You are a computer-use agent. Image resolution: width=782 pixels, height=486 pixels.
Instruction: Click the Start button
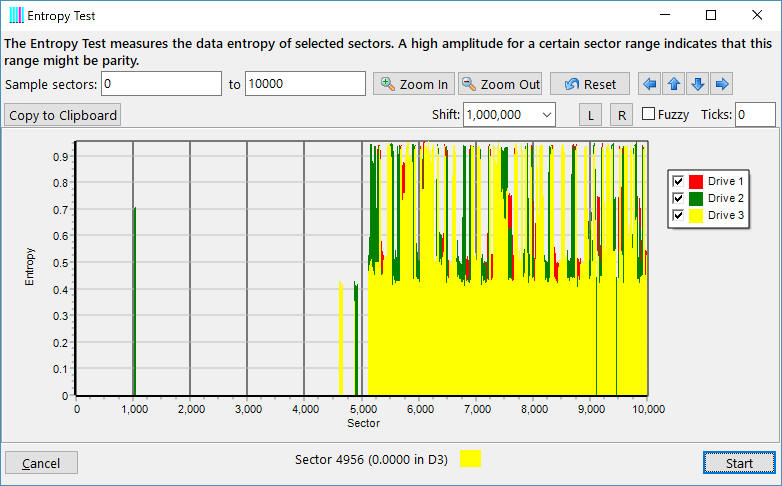click(739, 463)
